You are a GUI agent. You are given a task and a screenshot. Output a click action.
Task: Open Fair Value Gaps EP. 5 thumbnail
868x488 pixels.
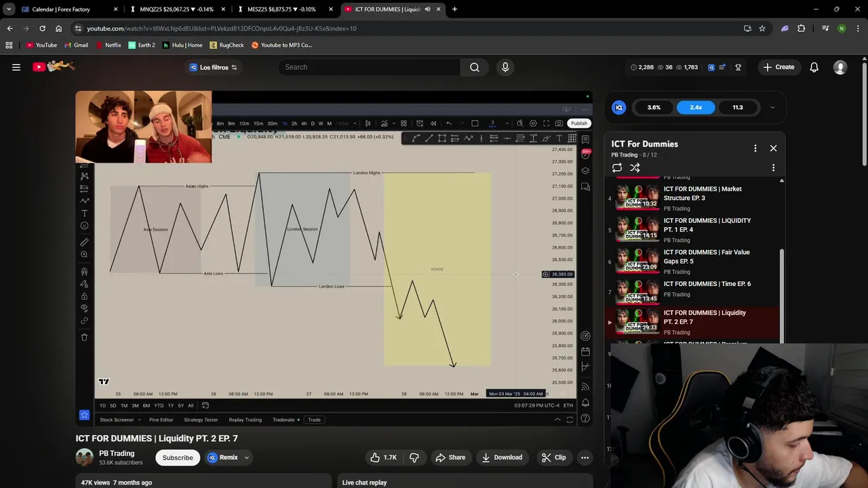[637, 261]
